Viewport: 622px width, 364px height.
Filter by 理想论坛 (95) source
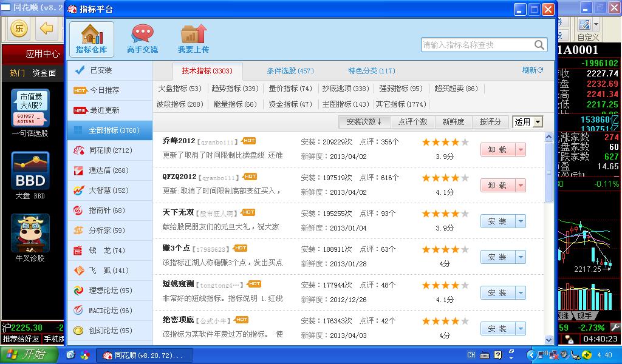pyautogui.click(x=110, y=291)
